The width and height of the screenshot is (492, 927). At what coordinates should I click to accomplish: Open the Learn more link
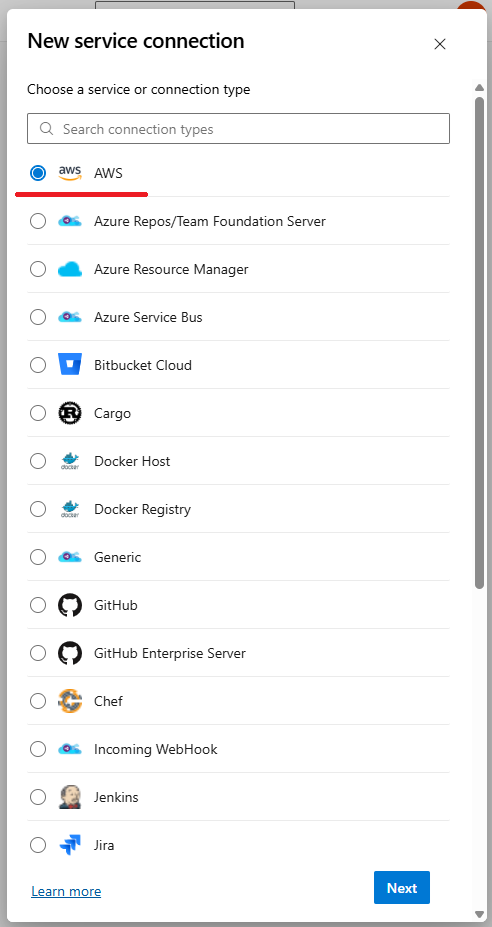(x=66, y=891)
